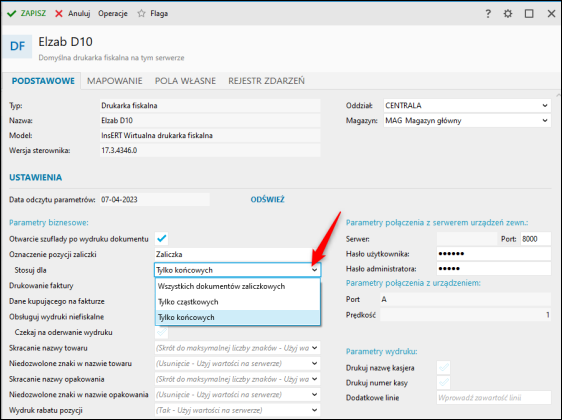Open the POLA WŁASNE tab
This screenshot has width=562, height=420.
[185, 81]
